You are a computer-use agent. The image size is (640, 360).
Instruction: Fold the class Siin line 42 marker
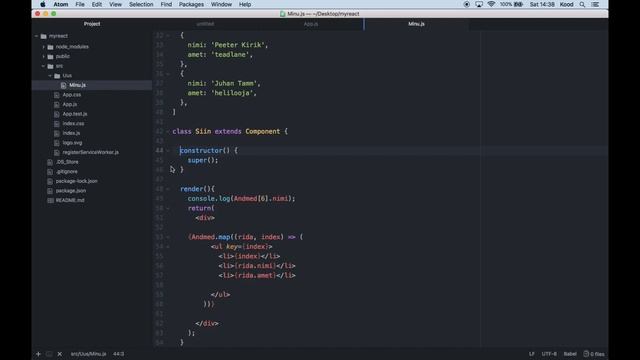[168, 131]
